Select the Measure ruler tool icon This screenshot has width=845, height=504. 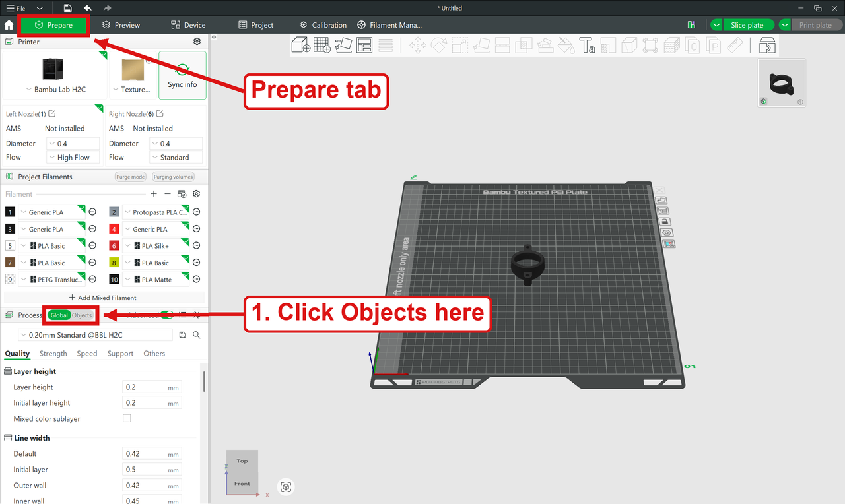tap(734, 45)
